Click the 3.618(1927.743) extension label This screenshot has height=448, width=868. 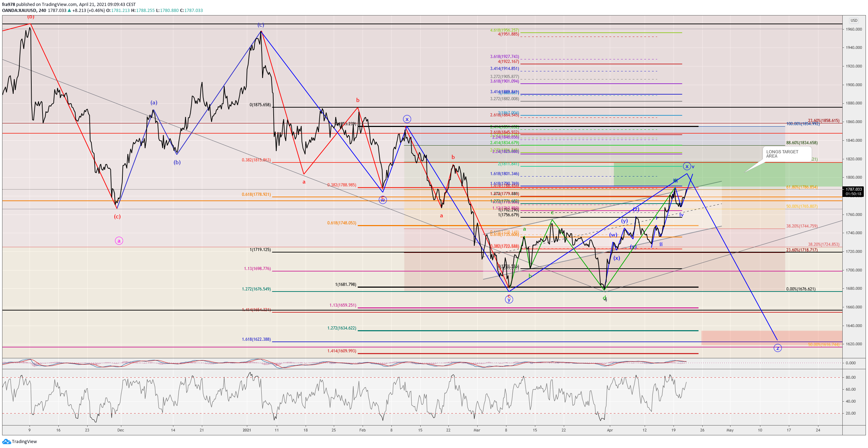(x=505, y=57)
